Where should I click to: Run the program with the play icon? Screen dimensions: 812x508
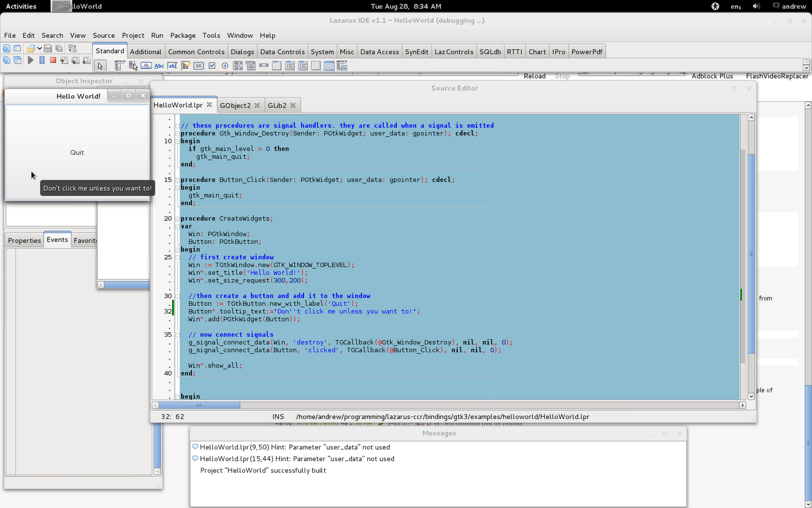pyautogui.click(x=30, y=60)
